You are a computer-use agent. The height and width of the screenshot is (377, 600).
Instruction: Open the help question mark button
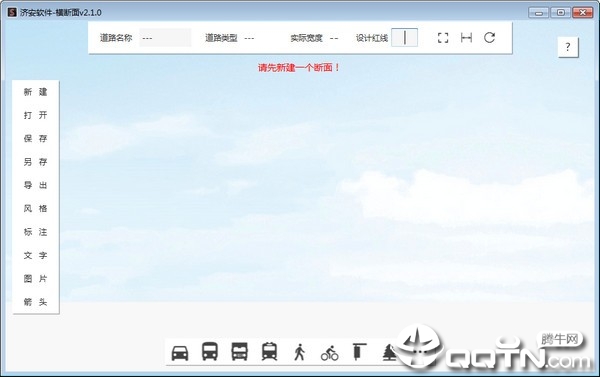coord(568,47)
